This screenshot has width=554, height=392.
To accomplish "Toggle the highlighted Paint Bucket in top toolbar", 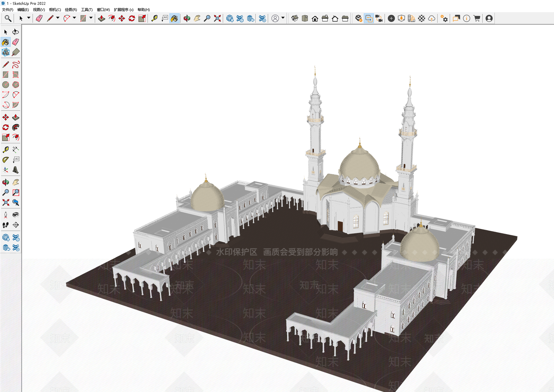I will pyautogui.click(x=175, y=18).
